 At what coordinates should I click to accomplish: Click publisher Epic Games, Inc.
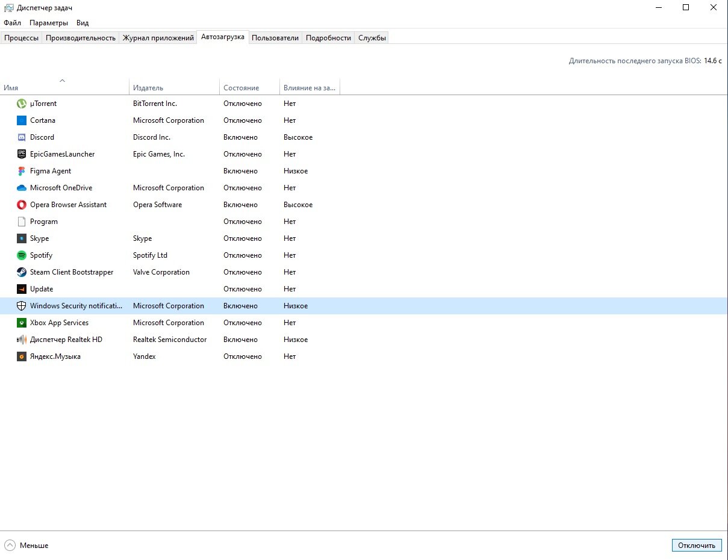pyautogui.click(x=159, y=154)
